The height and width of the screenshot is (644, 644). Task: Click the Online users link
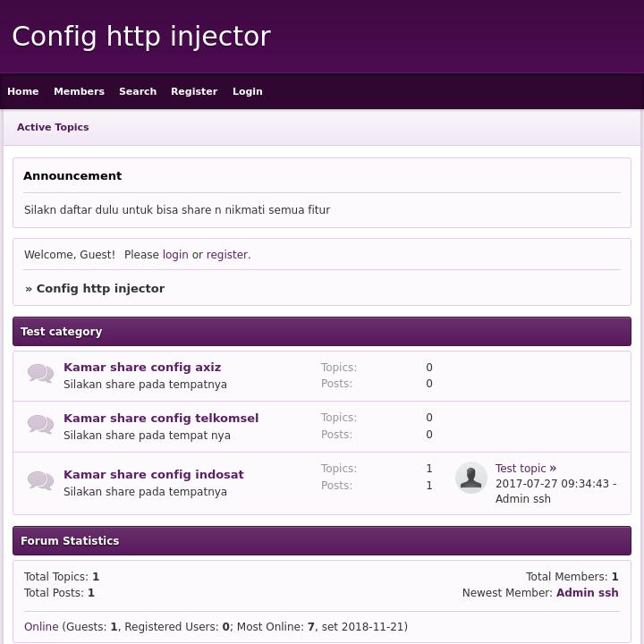[41, 627]
